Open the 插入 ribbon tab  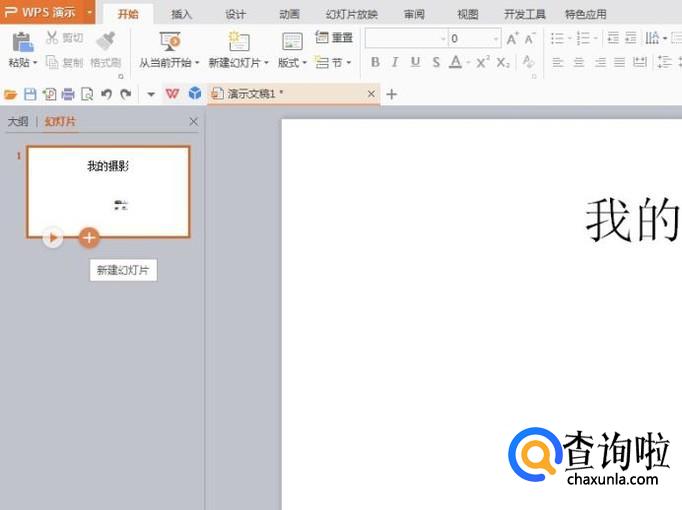point(181,14)
